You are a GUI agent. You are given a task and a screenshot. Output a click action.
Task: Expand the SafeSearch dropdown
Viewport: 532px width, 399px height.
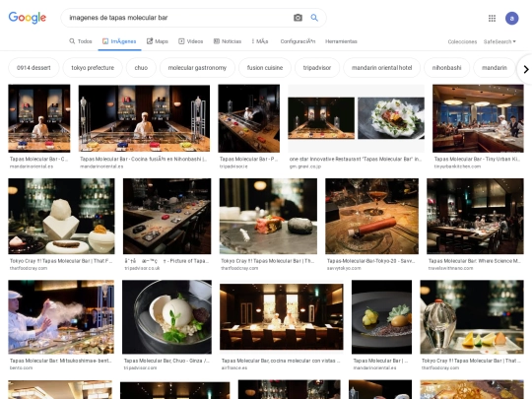[x=499, y=41]
